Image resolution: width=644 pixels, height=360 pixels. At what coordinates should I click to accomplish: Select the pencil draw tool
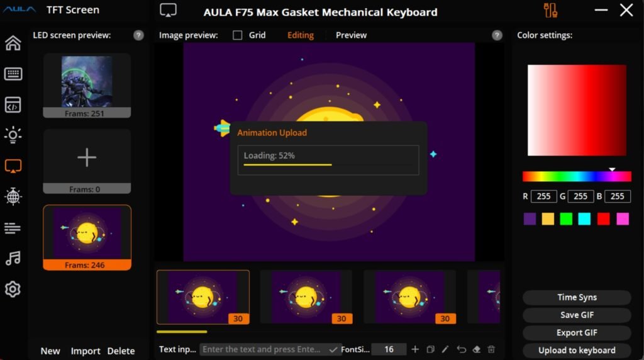coord(445,349)
